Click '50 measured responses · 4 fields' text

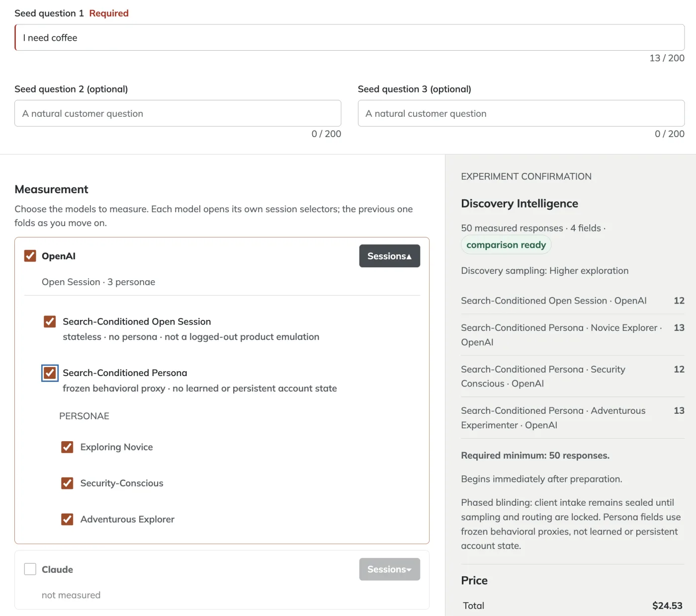coord(531,228)
